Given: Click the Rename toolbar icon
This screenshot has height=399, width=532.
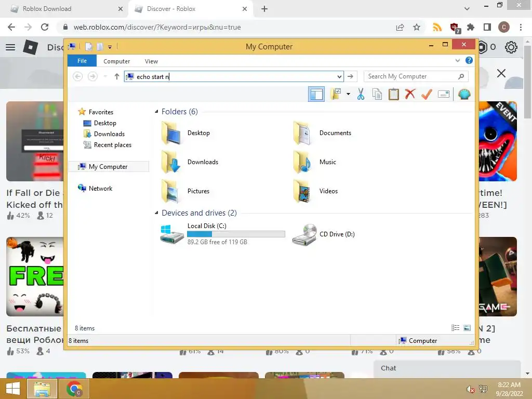Looking at the screenshot, I should point(444,94).
